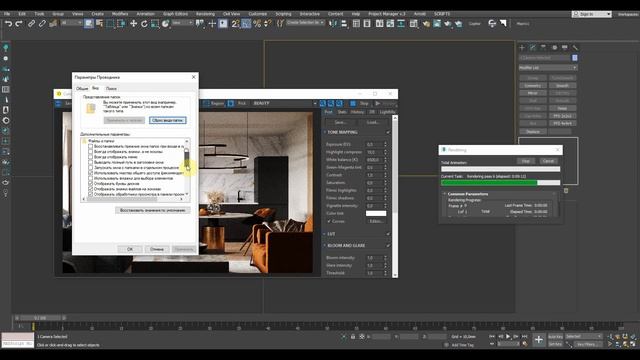
Task: Switch to the Поиск tab in folder options
Action: click(111, 89)
